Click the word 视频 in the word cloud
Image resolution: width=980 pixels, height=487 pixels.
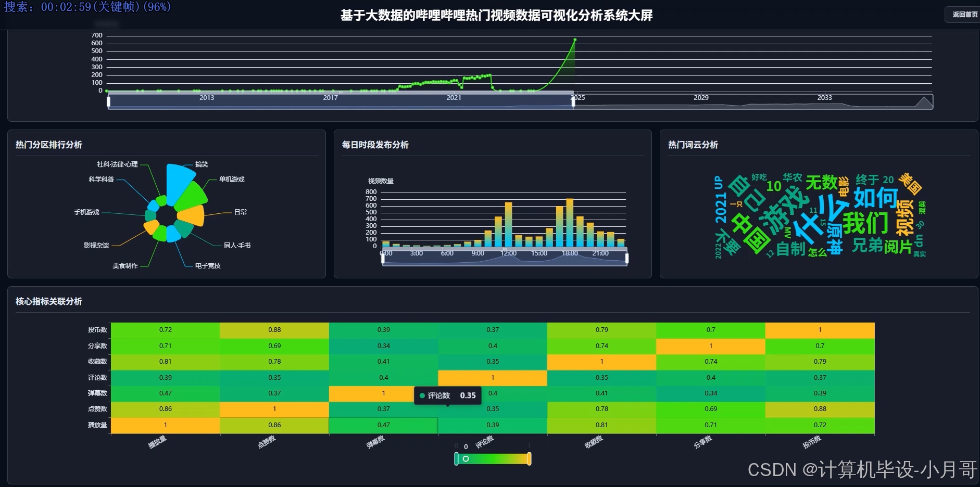(x=904, y=217)
